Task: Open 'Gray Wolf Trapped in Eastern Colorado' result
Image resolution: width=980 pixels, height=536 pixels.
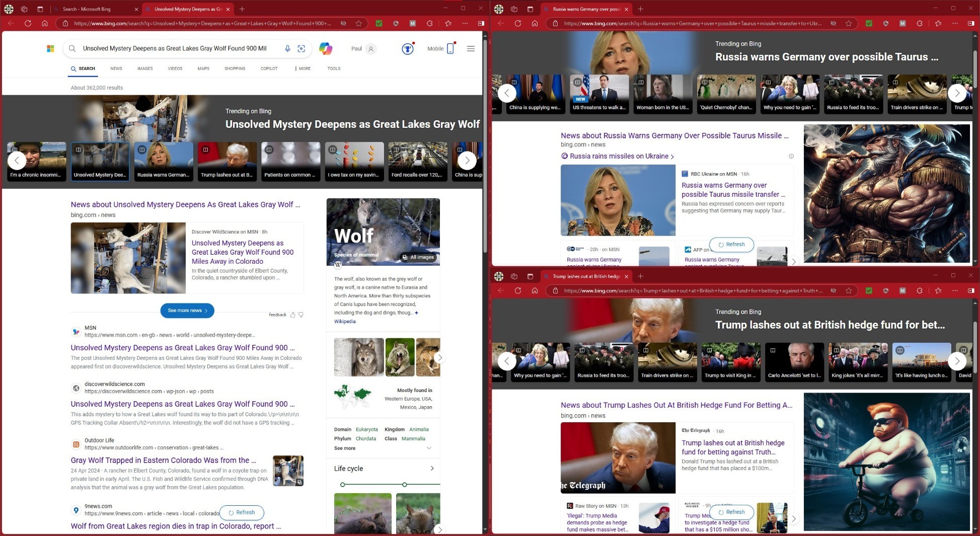Action: (x=163, y=460)
